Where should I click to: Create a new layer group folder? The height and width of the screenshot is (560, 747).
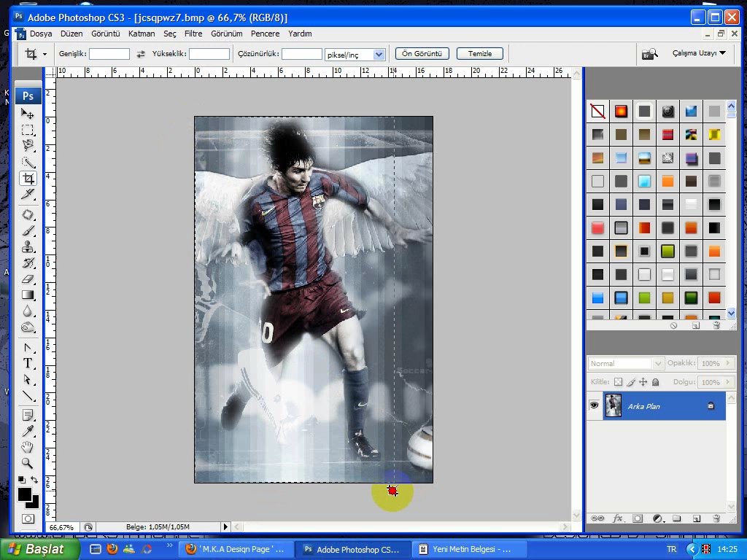point(676,518)
